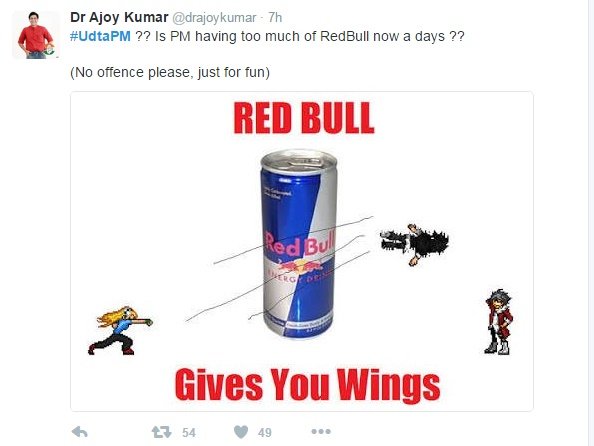The height and width of the screenshot is (446, 594).
Task: Click the blonde pixel character sprite
Action: tap(120, 330)
